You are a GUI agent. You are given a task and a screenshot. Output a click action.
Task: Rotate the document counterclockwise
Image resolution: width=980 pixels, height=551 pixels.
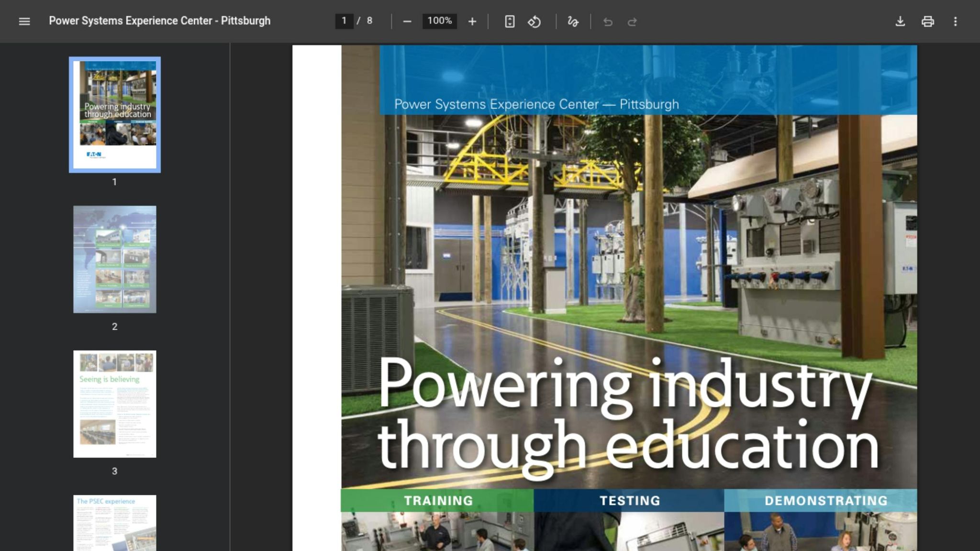[x=535, y=22]
